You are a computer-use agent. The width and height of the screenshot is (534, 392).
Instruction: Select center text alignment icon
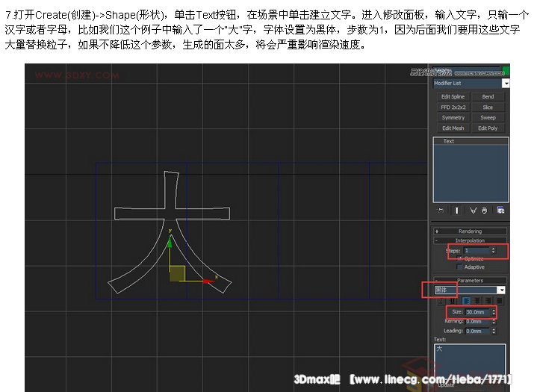tap(477, 301)
